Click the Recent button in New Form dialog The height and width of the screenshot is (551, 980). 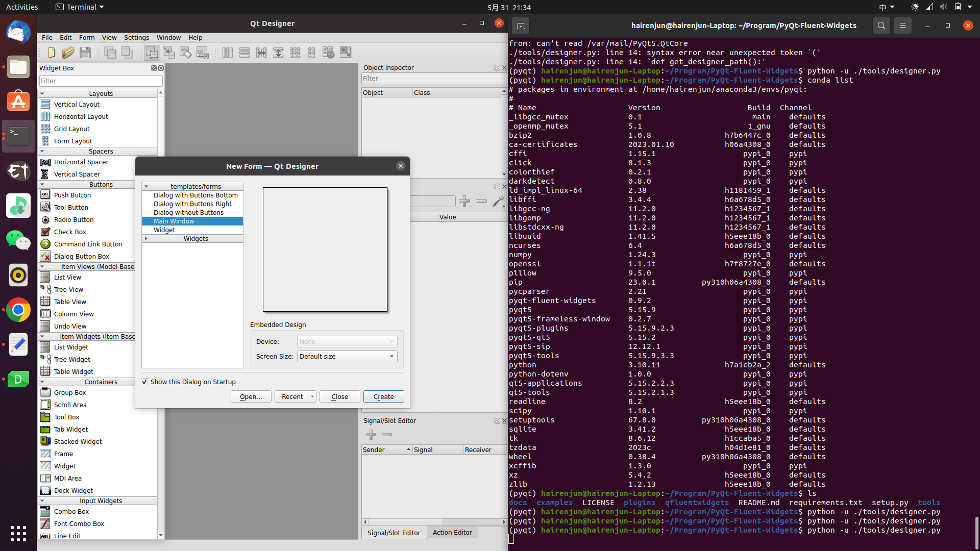click(291, 396)
